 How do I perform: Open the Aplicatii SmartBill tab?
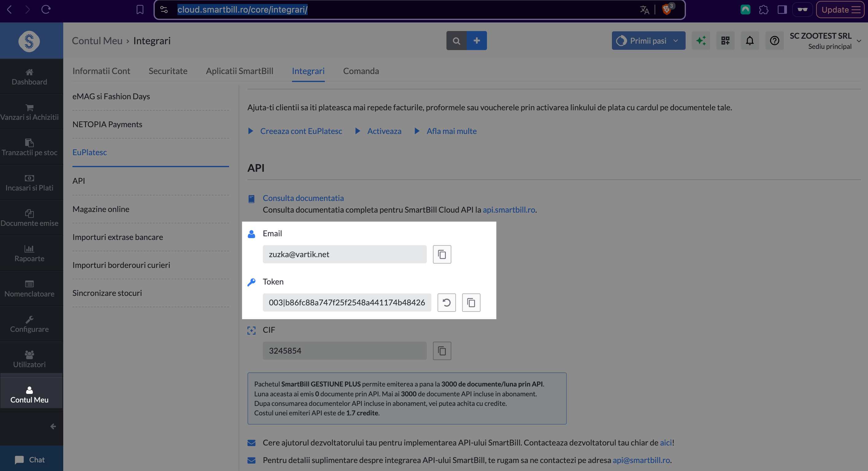pyautogui.click(x=239, y=71)
